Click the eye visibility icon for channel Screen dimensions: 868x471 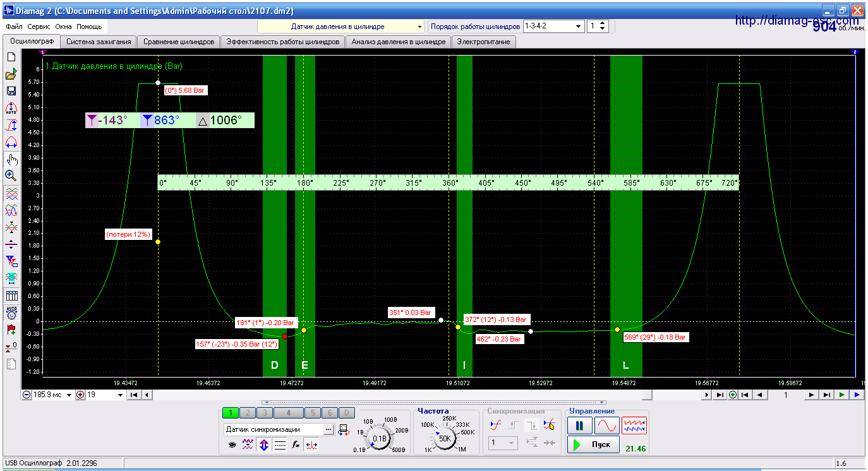[x=232, y=445]
